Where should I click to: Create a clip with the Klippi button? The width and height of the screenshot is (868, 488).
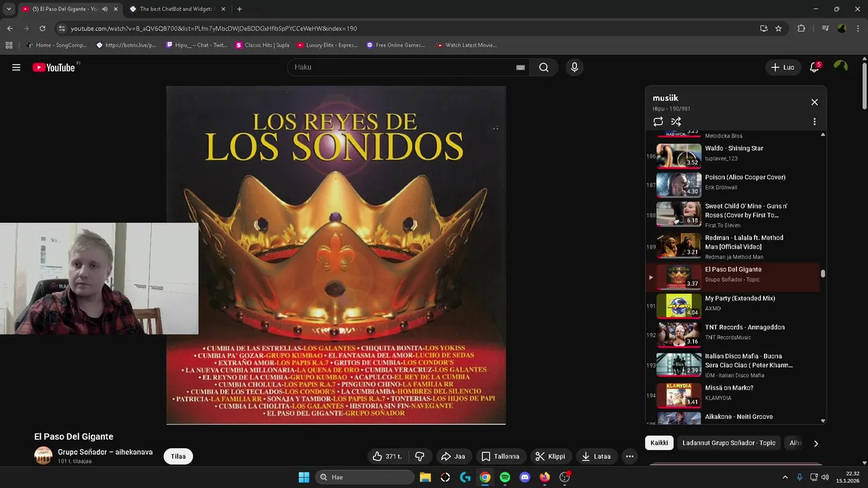tap(550, 456)
